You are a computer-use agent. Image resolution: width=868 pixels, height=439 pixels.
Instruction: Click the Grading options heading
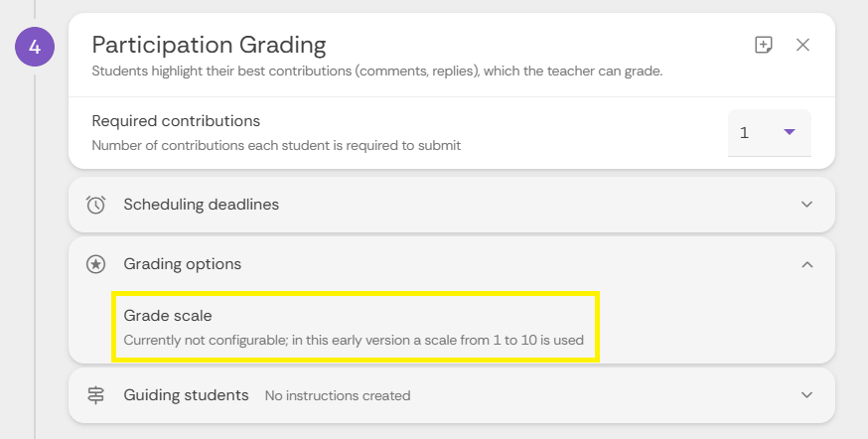pyautogui.click(x=182, y=264)
